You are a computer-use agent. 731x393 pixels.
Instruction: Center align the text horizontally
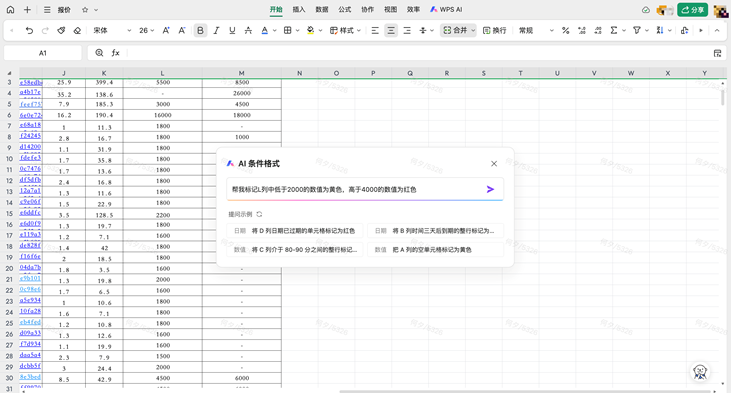point(391,30)
